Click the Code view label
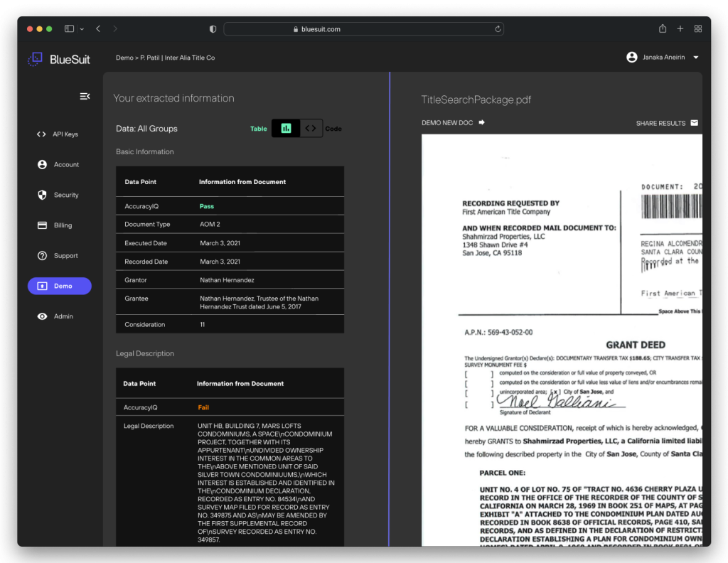728x563 pixels. [x=333, y=129]
